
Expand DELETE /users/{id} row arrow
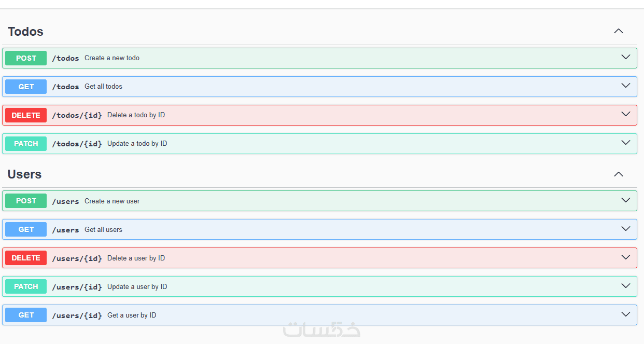click(x=626, y=257)
